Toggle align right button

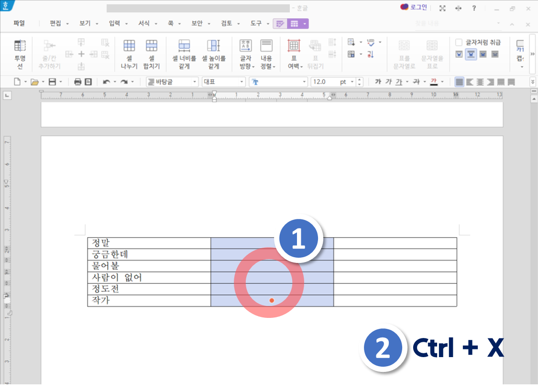pyautogui.click(x=491, y=82)
